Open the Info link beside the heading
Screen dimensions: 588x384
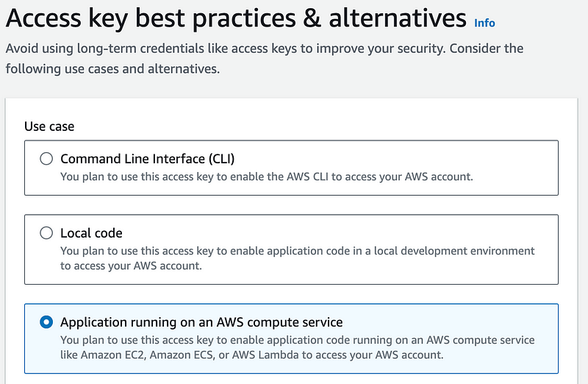pyautogui.click(x=484, y=23)
